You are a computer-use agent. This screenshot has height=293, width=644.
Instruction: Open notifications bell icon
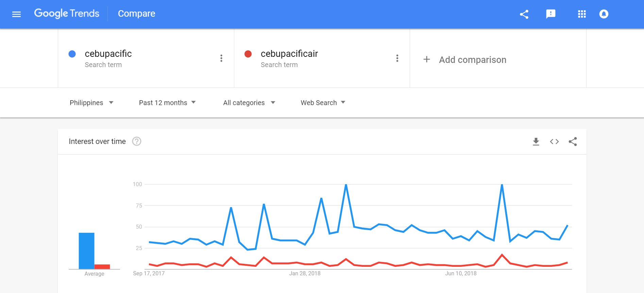tap(604, 14)
